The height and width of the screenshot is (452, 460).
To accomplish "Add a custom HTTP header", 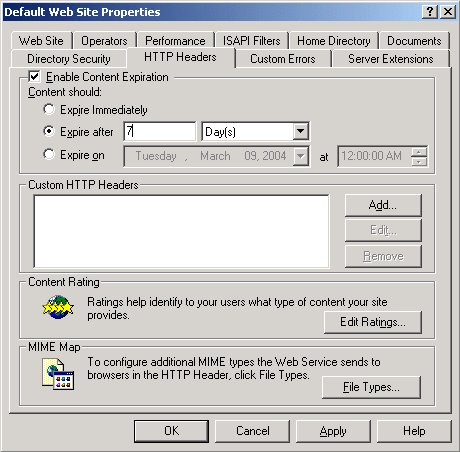I will click(x=383, y=205).
